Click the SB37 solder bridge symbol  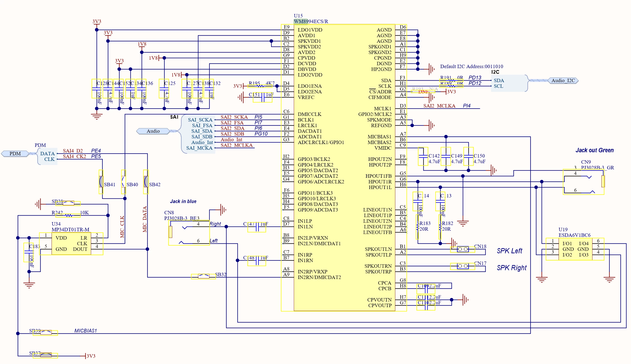pyautogui.click(x=45, y=355)
